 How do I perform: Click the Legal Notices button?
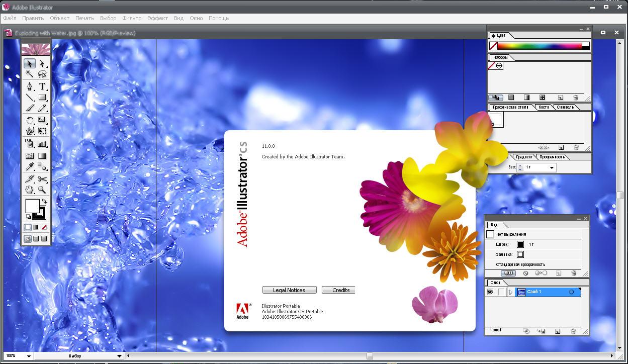click(289, 290)
